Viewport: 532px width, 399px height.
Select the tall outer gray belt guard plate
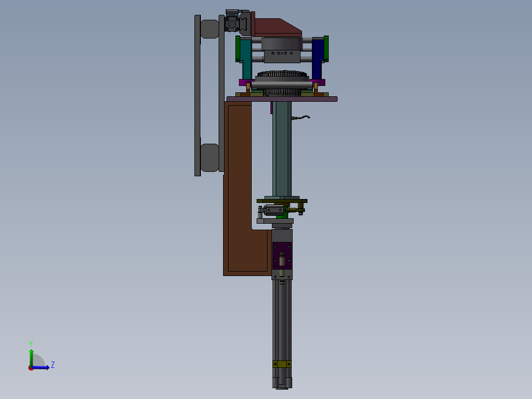point(197,95)
